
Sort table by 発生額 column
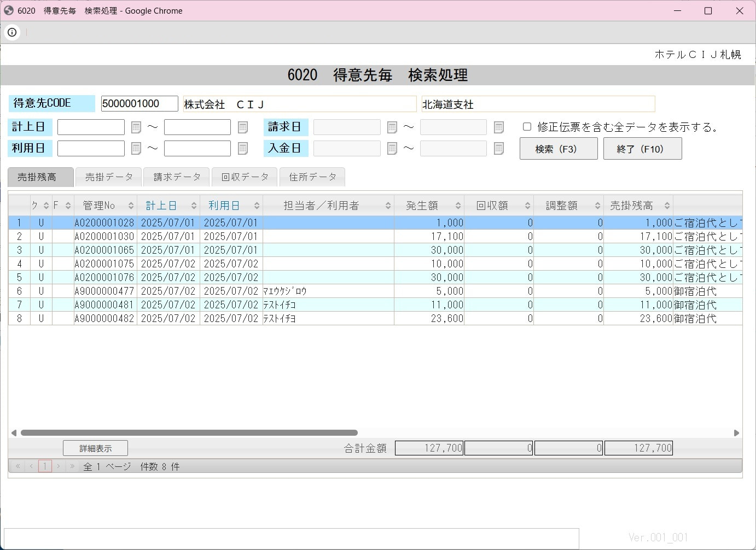[429, 206]
